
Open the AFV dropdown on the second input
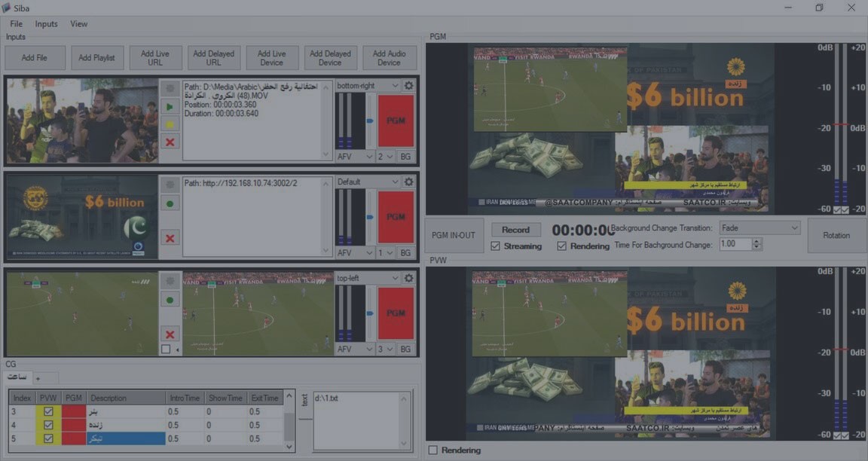[355, 253]
